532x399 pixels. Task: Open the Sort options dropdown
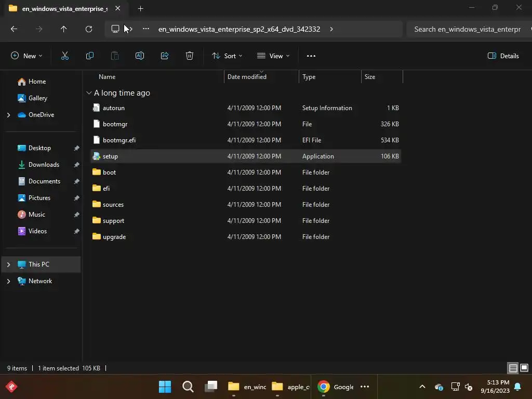tap(227, 56)
